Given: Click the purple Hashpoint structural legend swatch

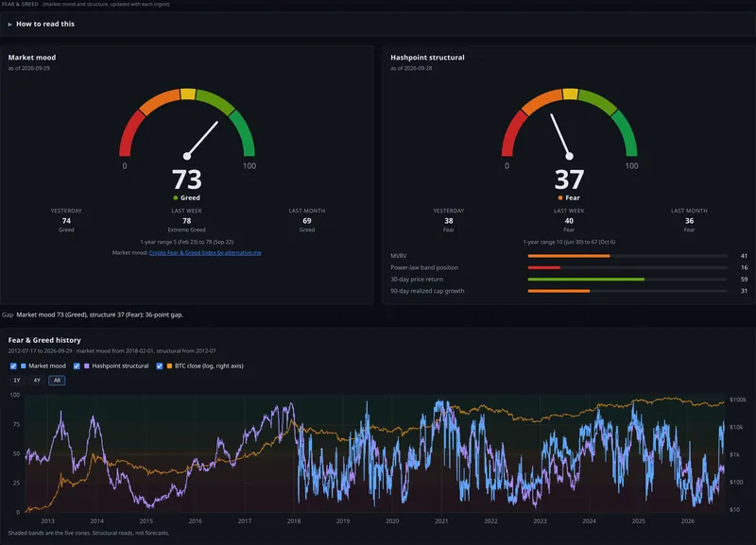Looking at the screenshot, I should [87, 366].
